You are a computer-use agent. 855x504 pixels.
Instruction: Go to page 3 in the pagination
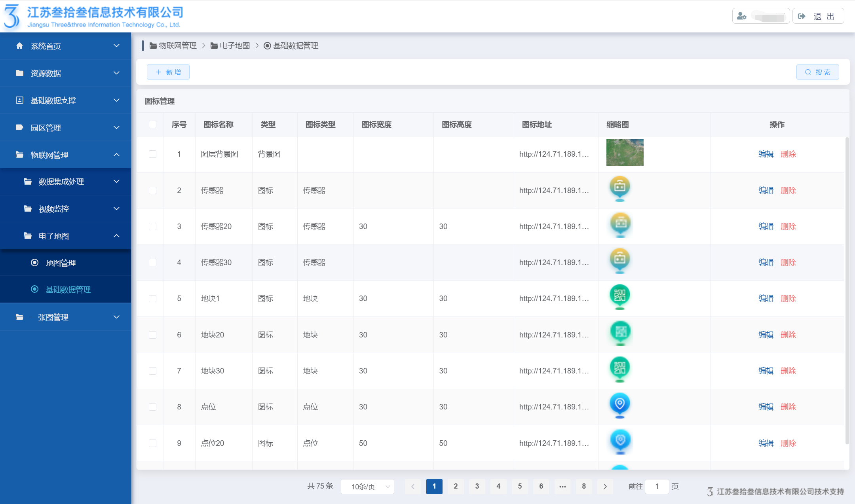[477, 486]
